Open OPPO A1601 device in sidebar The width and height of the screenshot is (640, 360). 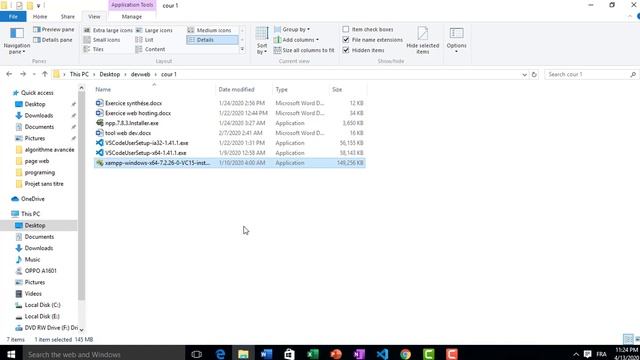tap(40, 271)
